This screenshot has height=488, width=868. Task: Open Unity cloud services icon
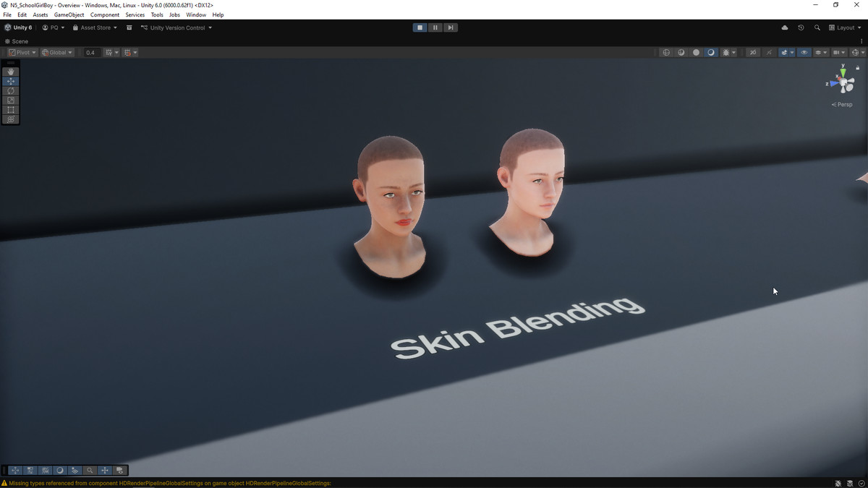pyautogui.click(x=785, y=27)
